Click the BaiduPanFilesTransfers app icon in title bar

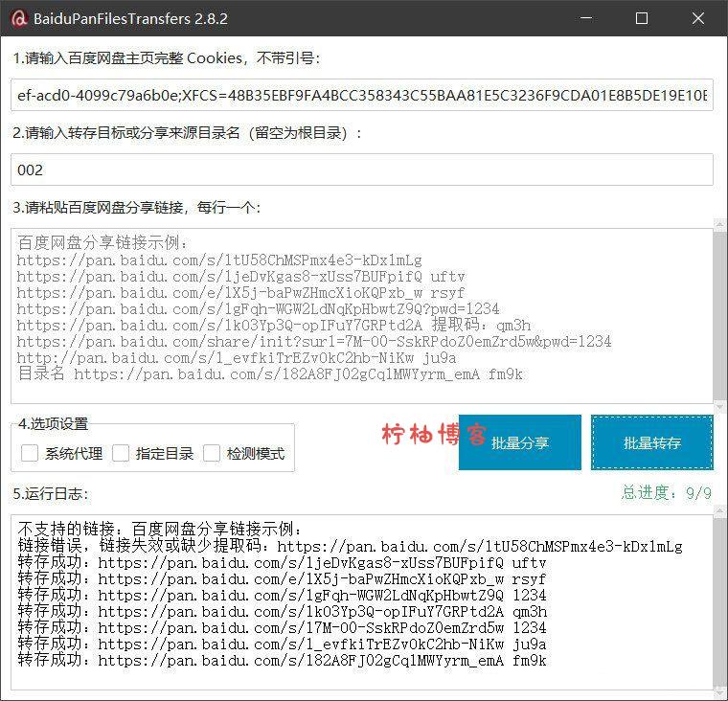click(18, 18)
